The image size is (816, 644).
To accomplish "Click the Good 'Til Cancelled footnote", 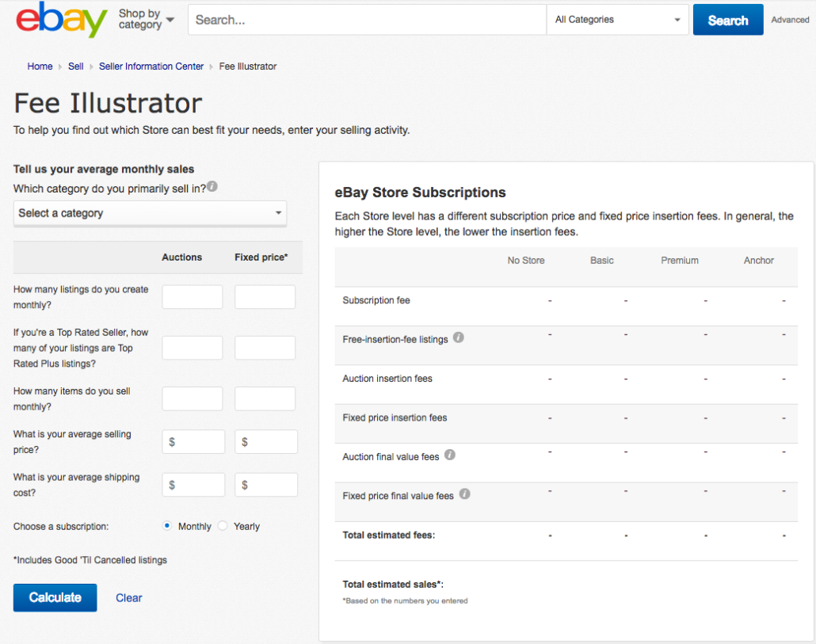I will click(x=90, y=560).
